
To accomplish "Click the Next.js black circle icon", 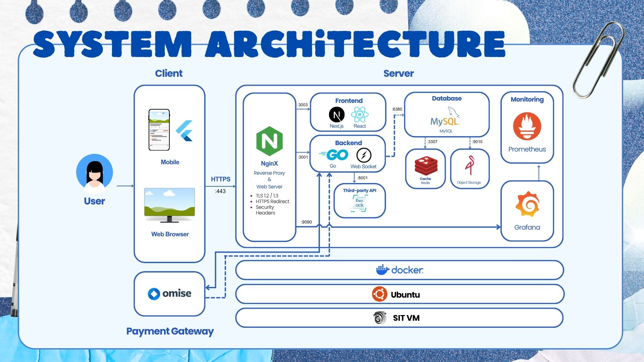I will pos(336,115).
